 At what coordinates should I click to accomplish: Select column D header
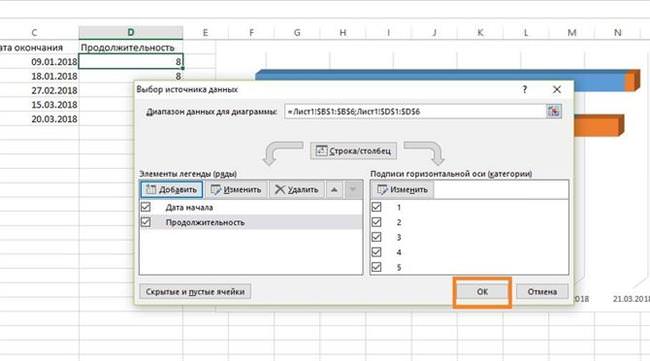click(x=131, y=32)
